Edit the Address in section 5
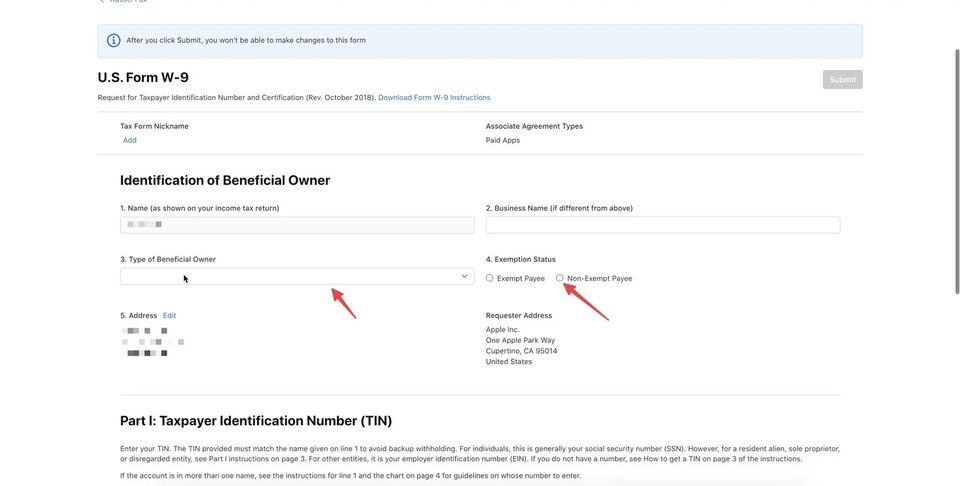The height and width of the screenshot is (486, 960). [x=170, y=316]
